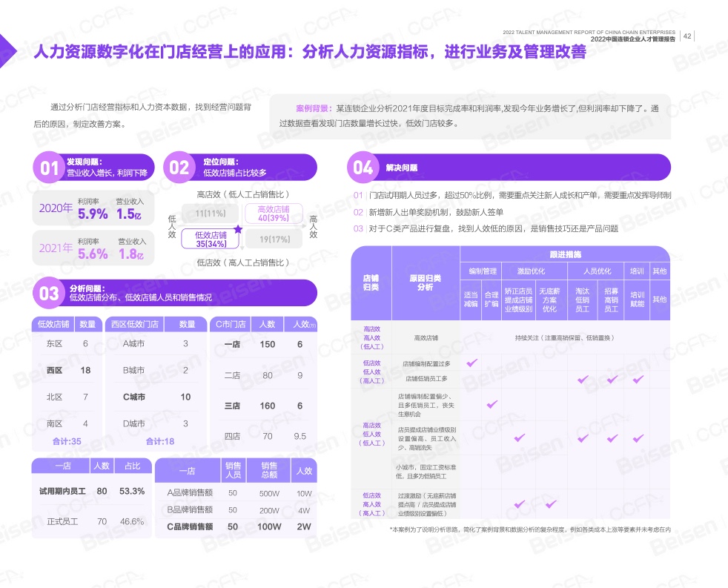Screen dimensions: 728x588
Task: Click the 01 numbered circle badge
Action: click(49, 169)
